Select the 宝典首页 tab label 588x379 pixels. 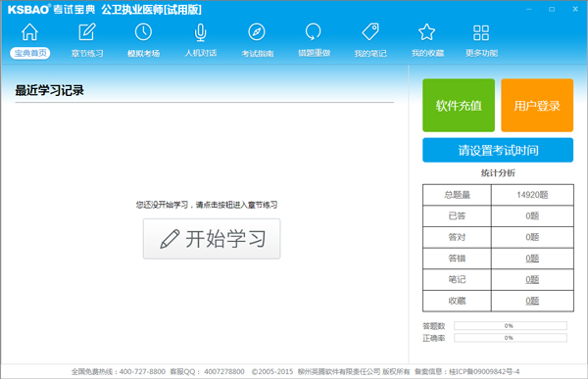click(x=30, y=53)
